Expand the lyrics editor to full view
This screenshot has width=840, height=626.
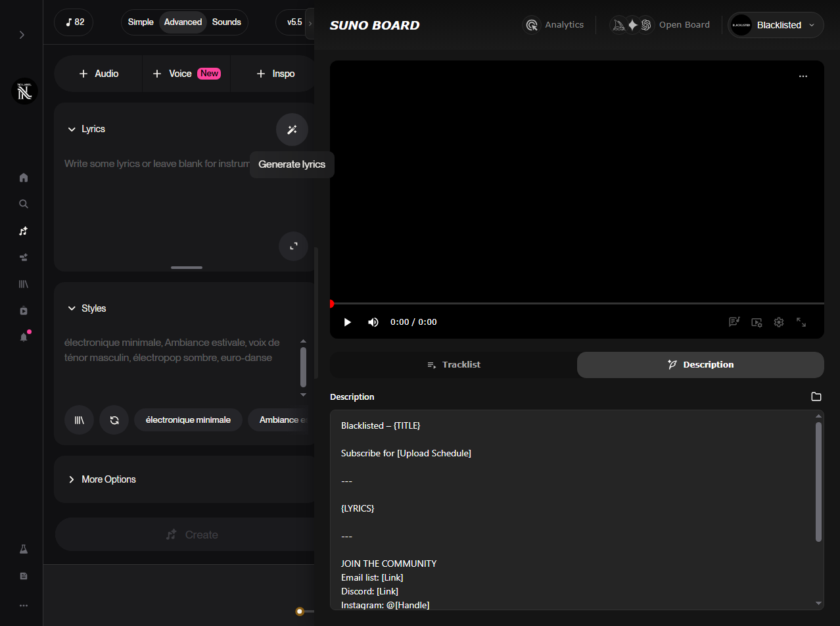[x=294, y=246]
